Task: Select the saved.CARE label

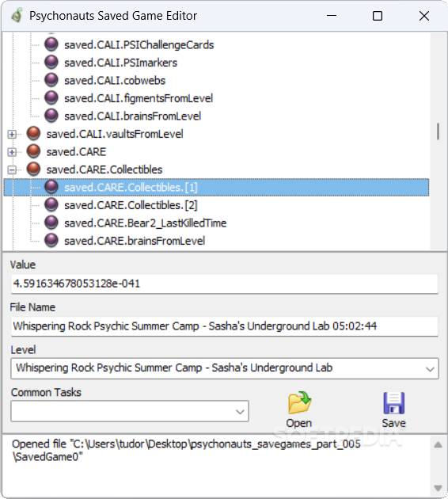Action: pyautogui.click(x=76, y=152)
